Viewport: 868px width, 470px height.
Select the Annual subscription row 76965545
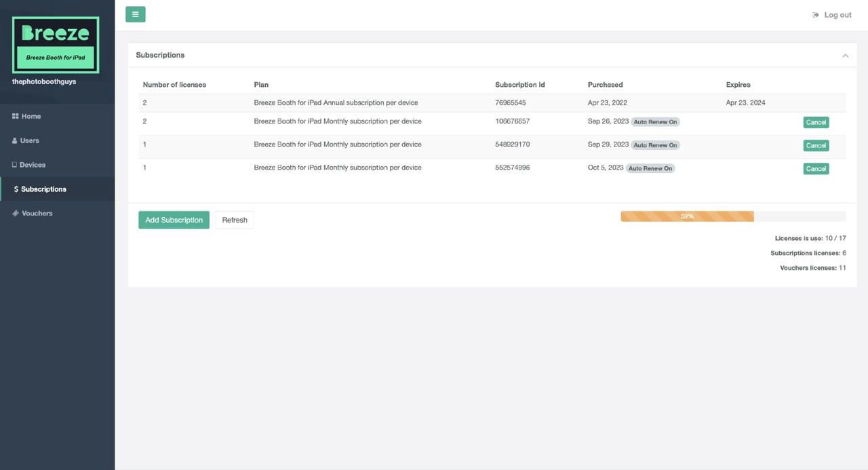tap(336, 103)
